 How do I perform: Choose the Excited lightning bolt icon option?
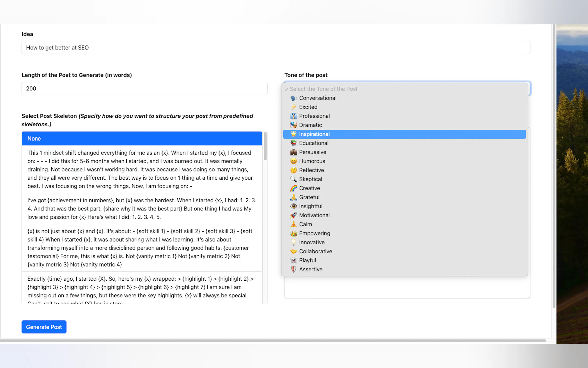pos(293,107)
